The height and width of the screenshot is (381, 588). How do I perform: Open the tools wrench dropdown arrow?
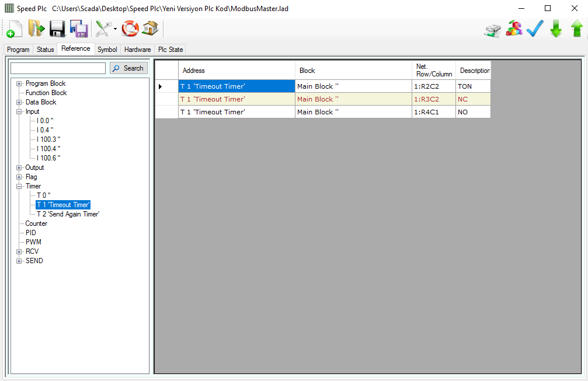(x=116, y=29)
